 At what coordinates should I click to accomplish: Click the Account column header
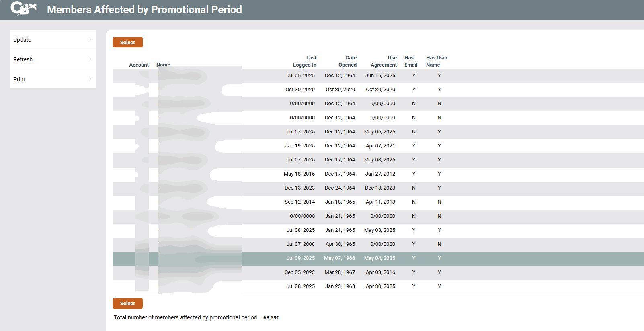click(139, 65)
